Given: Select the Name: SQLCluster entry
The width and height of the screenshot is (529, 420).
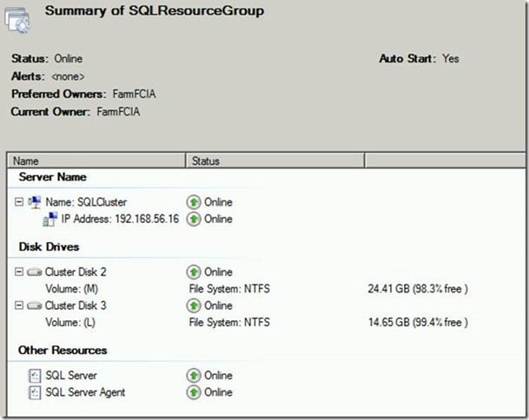Looking at the screenshot, I should pyautogui.click(x=86, y=202).
